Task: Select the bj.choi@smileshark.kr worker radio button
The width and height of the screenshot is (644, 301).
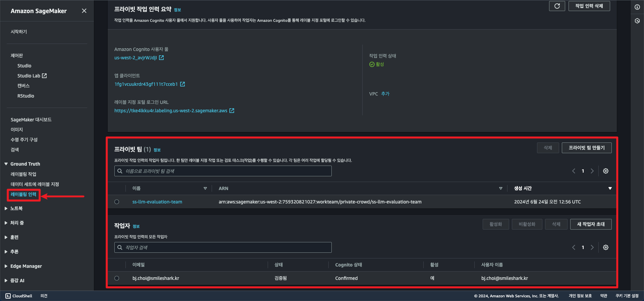Action: [117, 278]
